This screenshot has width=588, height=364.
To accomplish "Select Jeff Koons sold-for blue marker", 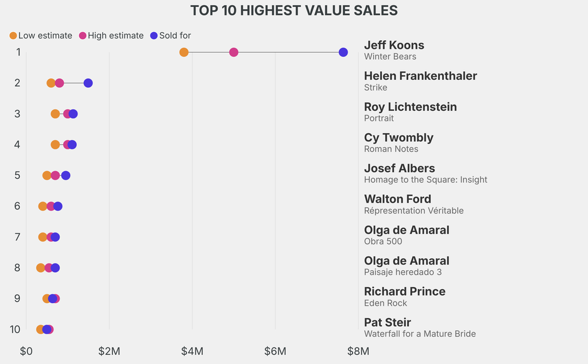I will pyautogui.click(x=343, y=52).
